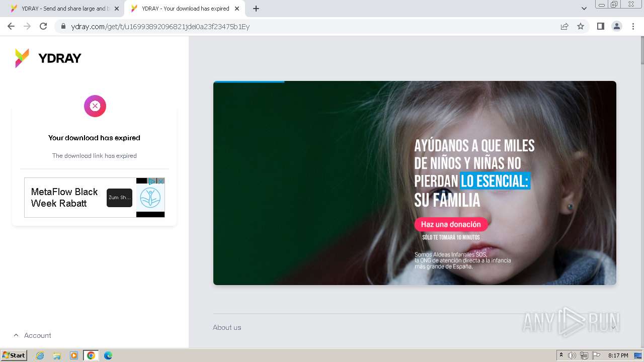Select 'Your download has expired' tab
The width and height of the screenshot is (644, 362).
[185, 9]
